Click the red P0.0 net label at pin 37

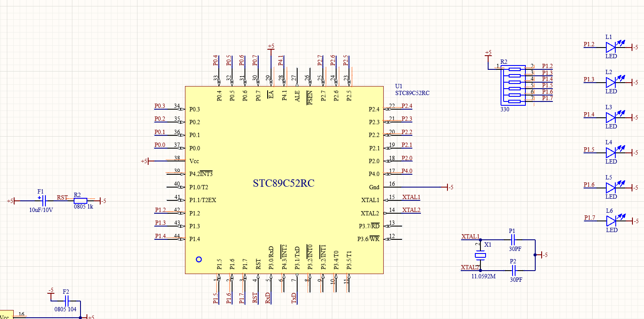pyautogui.click(x=160, y=145)
